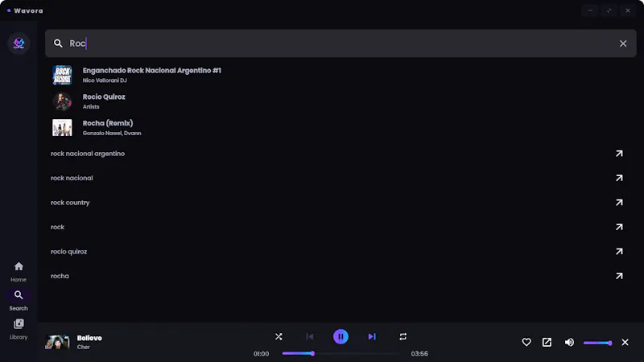Open Enganchado Rock Nacional Argentino #1 result

pos(341,75)
